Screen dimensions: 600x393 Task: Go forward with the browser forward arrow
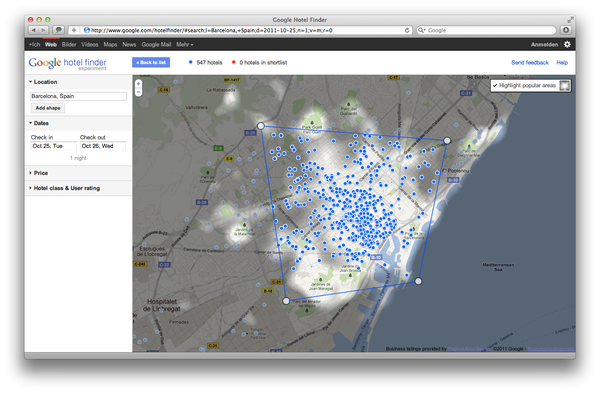click(44, 30)
